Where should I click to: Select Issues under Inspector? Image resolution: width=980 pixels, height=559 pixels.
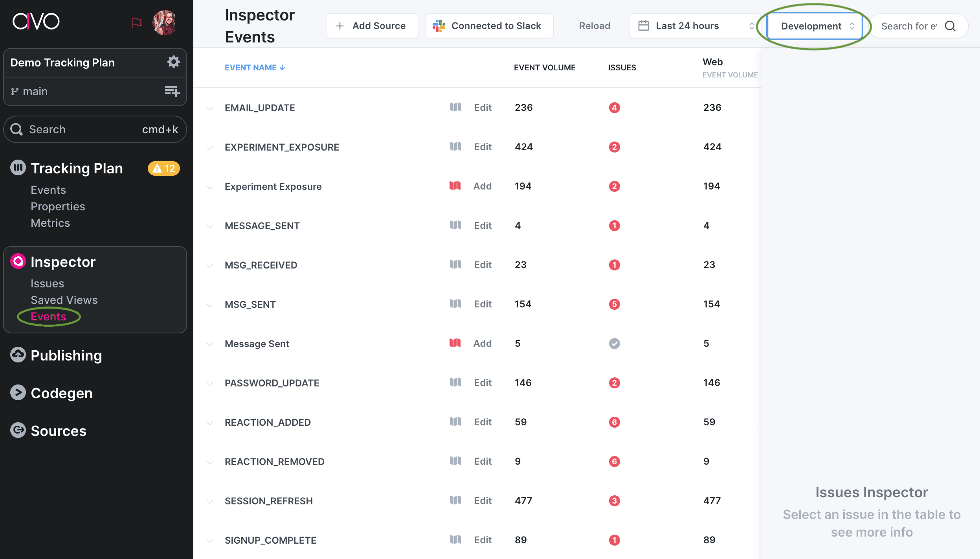[x=47, y=283]
